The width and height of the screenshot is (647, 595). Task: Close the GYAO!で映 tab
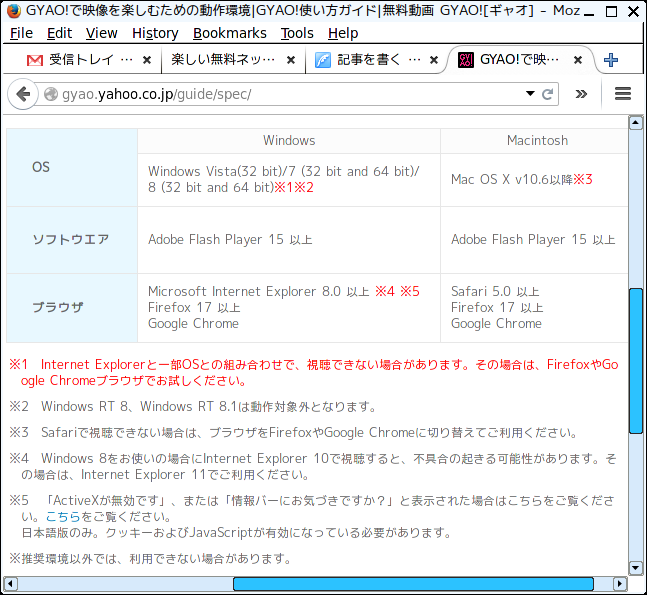click(578, 60)
